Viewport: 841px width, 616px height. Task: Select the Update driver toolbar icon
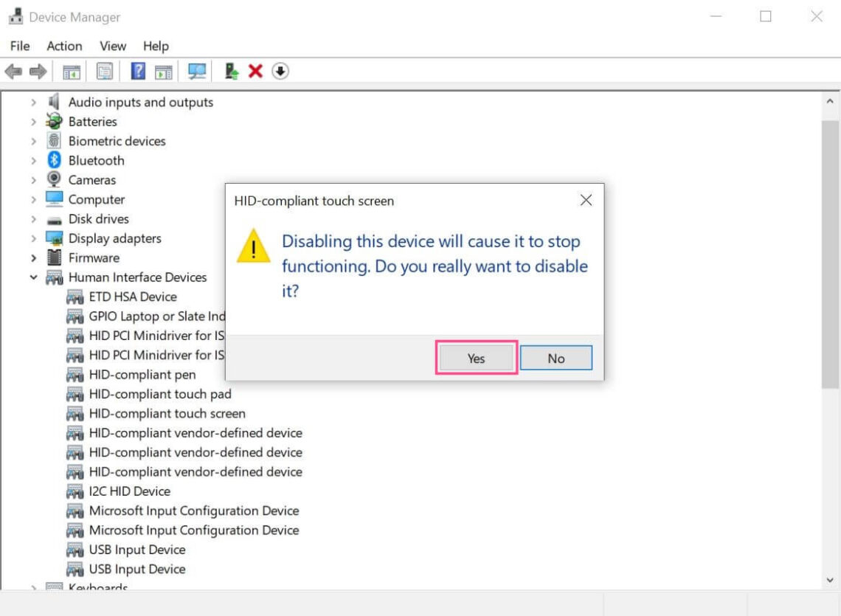coord(231,71)
